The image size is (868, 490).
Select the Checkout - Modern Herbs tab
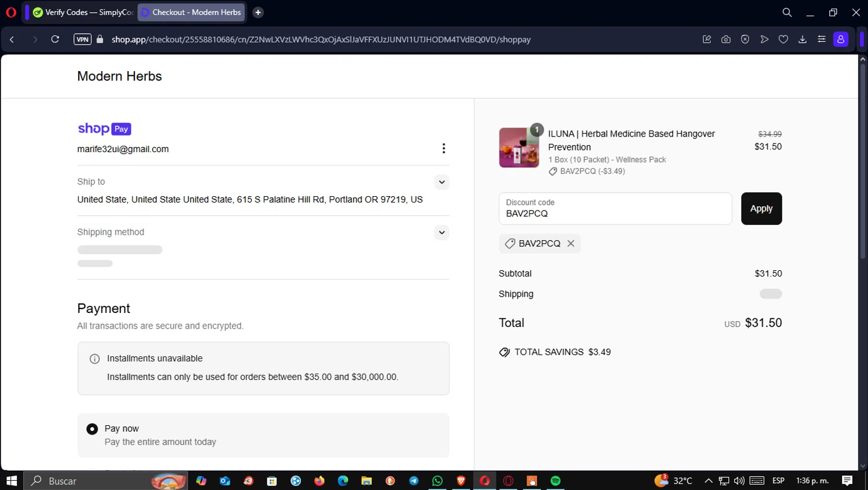coord(192,12)
